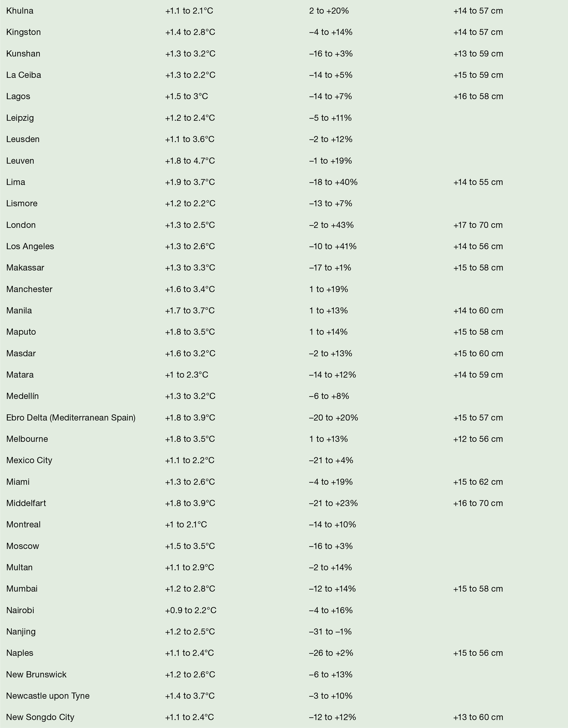
Task: Select the Newcastle upon Tyne row label
Action: (48, 696)
